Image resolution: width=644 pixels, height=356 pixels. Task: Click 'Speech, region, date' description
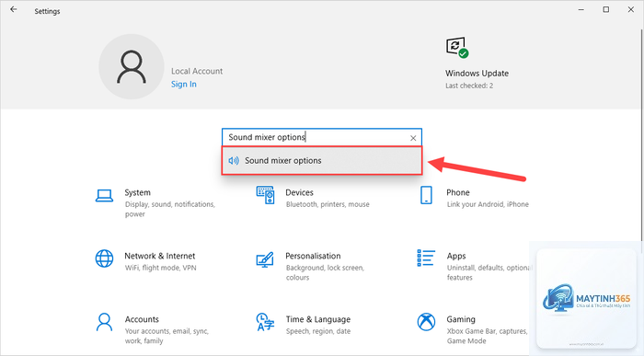(318, 331)
